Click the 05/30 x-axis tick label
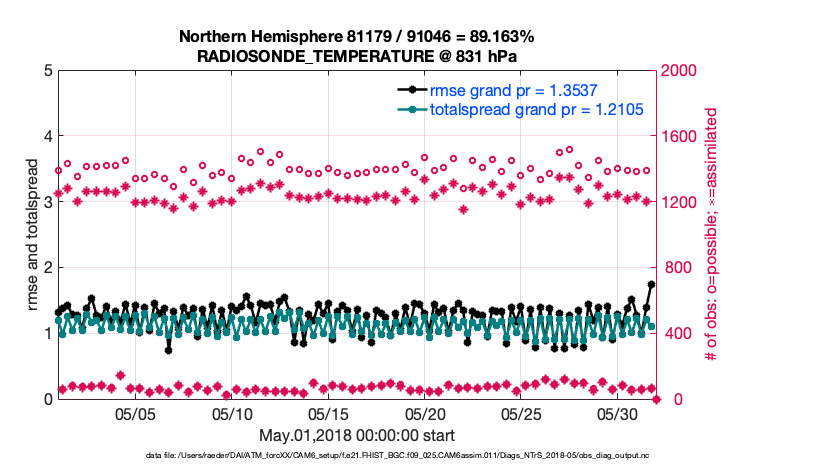This screenshot has height=470, width=830. point(618,414)
